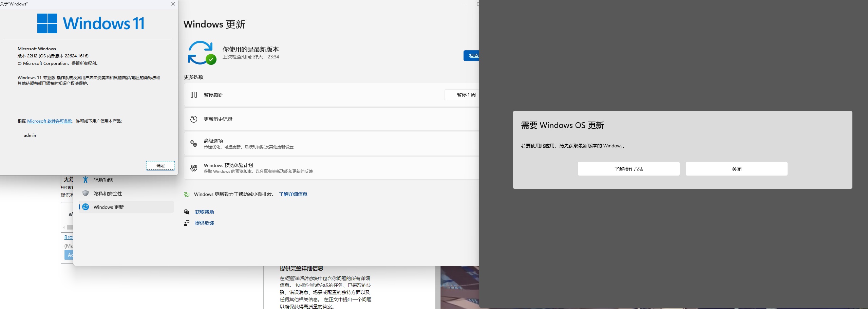868x309 pixels.
Task: Click the 上次检查时间: 昨天, 23:34 text
Action: coord(251,57)
